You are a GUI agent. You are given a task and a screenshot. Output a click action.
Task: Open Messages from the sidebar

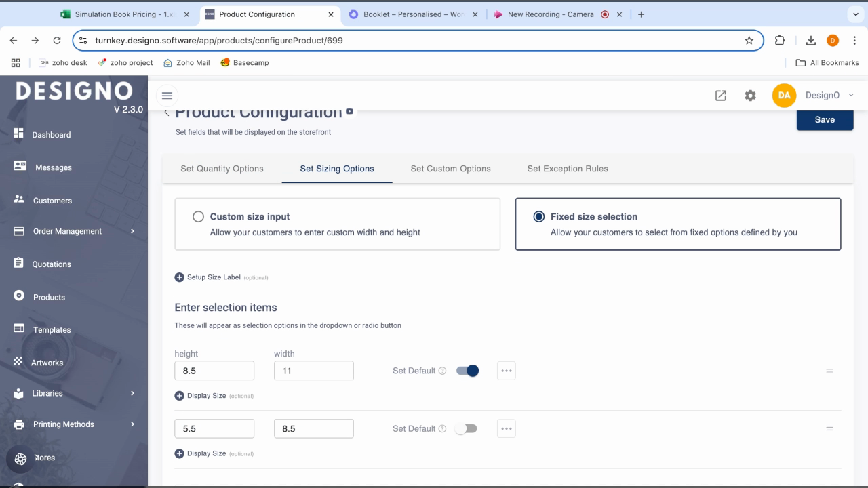tap(53, 167)
